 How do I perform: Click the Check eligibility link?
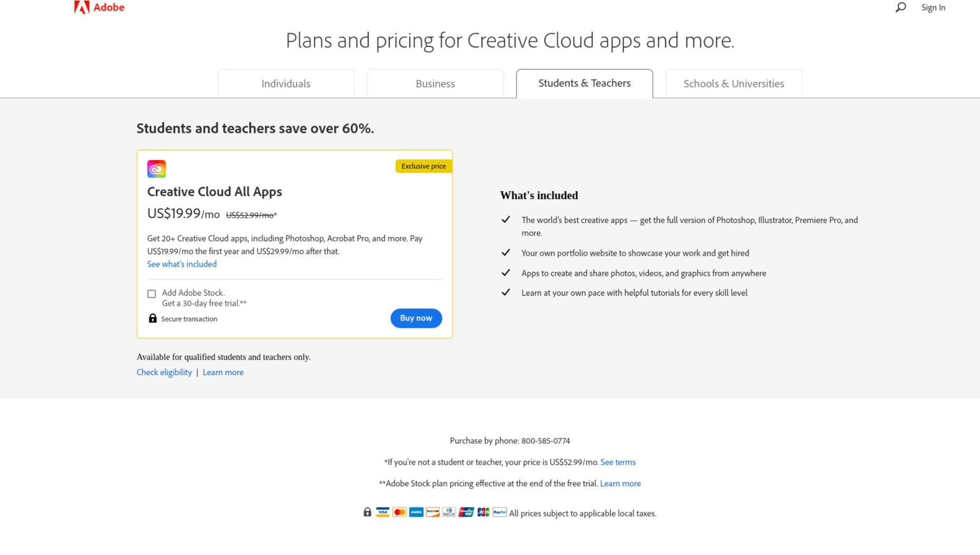coord(164,372)
